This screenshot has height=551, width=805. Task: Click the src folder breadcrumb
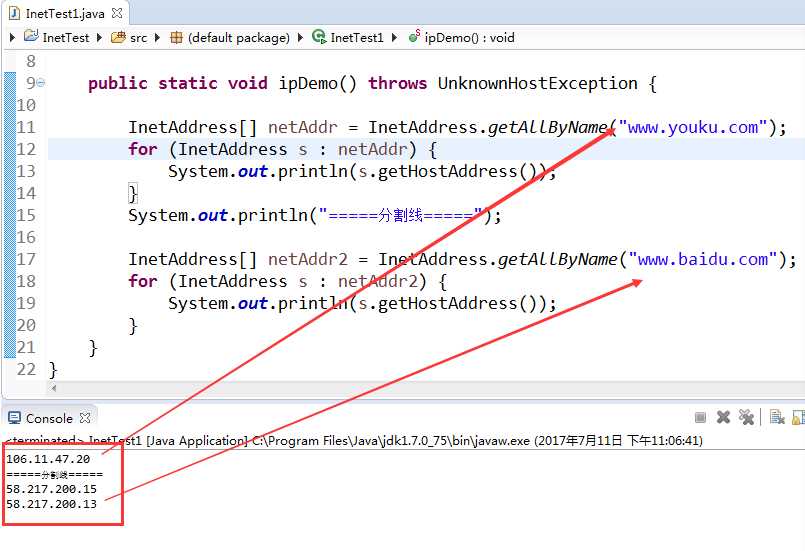pyautogui.click(x=138, y=37)
